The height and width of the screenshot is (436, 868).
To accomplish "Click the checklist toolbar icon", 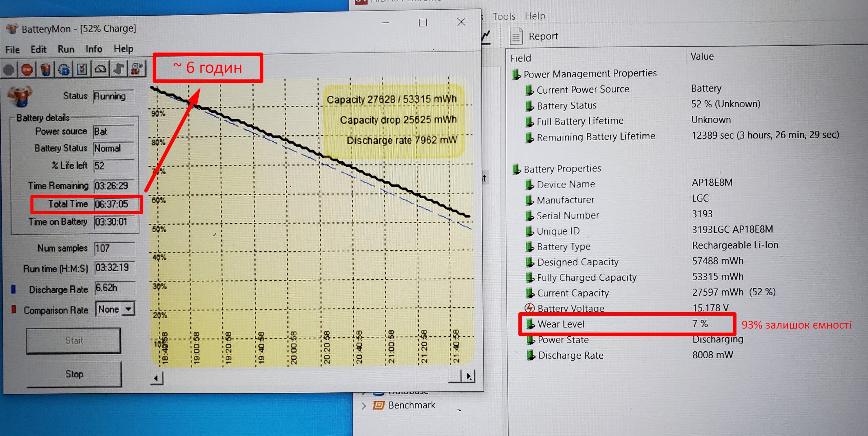I will point(82,69).
